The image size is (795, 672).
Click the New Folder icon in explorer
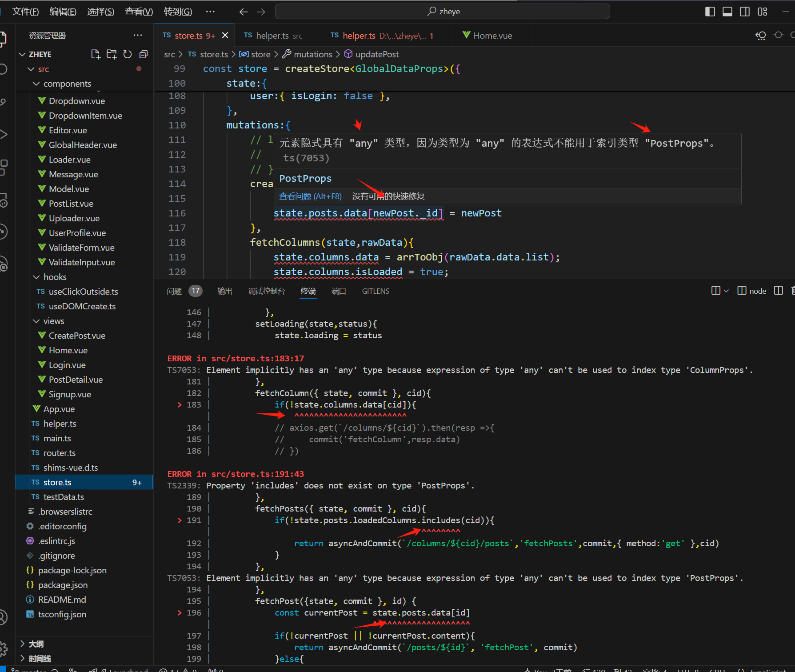112,54
